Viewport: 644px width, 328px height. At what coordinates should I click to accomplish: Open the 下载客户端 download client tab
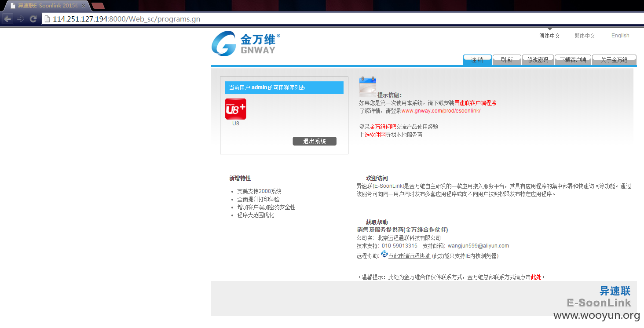coord(573,60)
